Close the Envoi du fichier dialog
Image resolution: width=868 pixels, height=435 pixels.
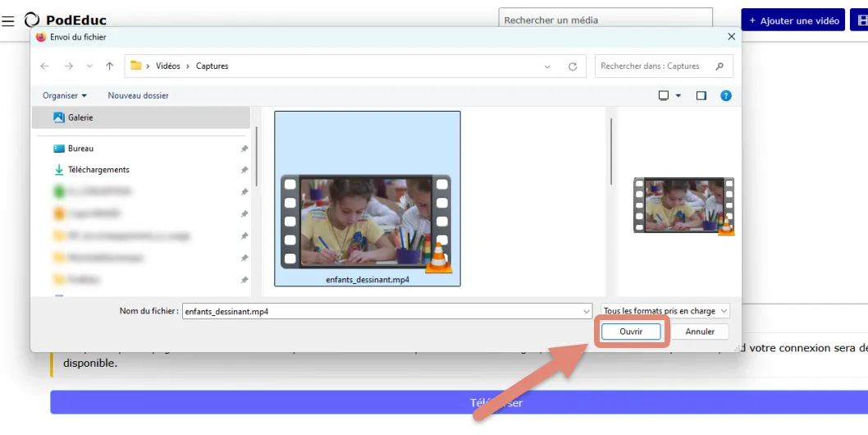click(x=731, y=37)
